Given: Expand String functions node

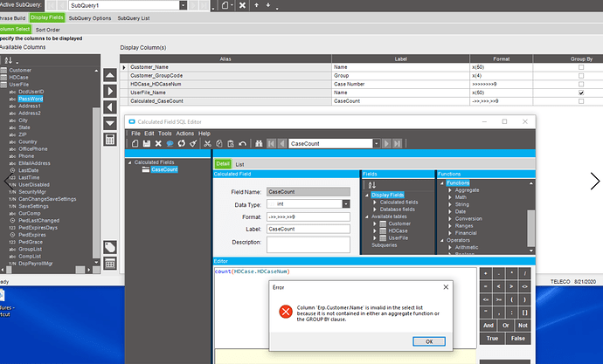Looking at the screenshot, I should click(x=450, y=204).
